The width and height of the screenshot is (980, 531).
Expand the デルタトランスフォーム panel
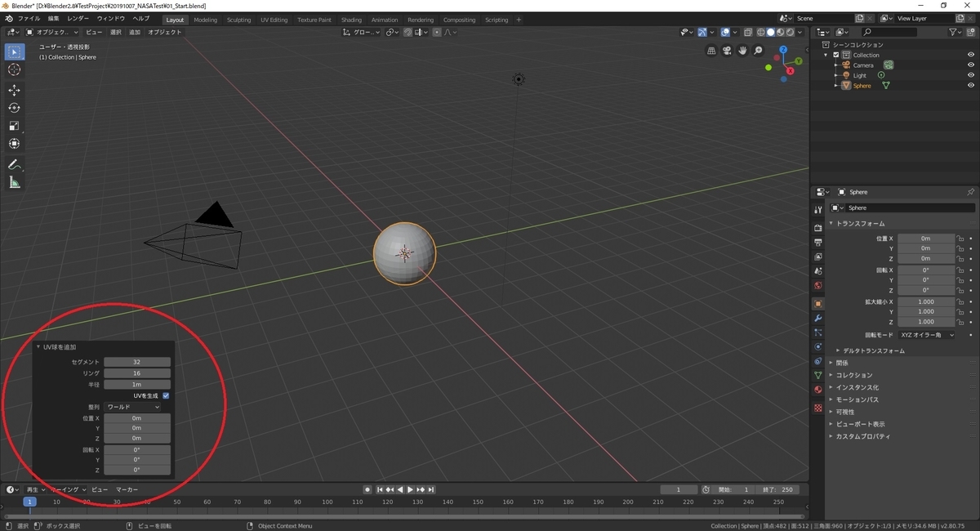tap(873, 350)
